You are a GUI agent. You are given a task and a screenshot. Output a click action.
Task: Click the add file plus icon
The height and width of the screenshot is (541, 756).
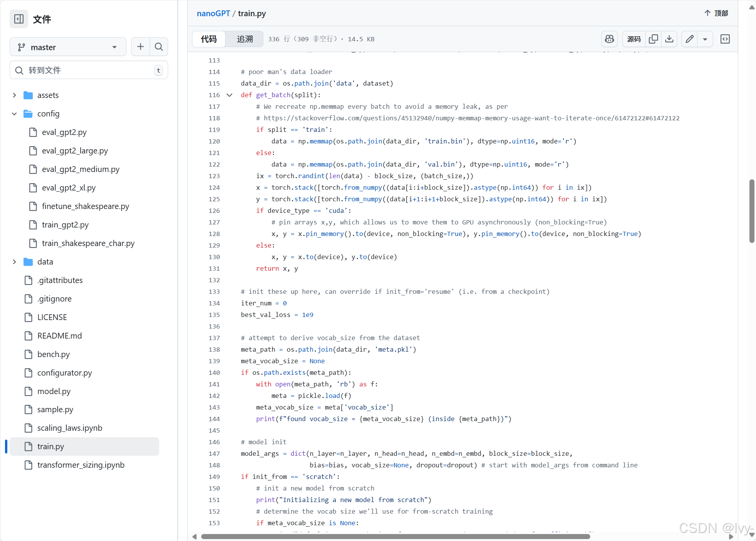click(140, 47)
